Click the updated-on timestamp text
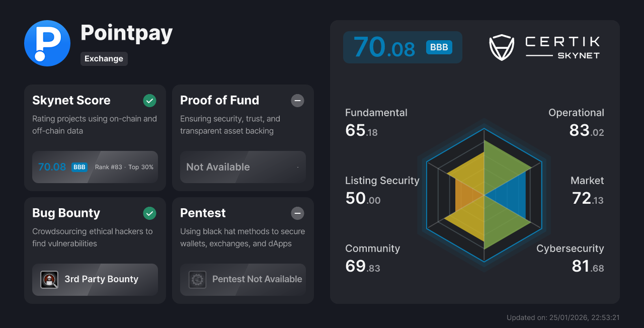Screen dimensions: 644x328 tap(562, 317)
